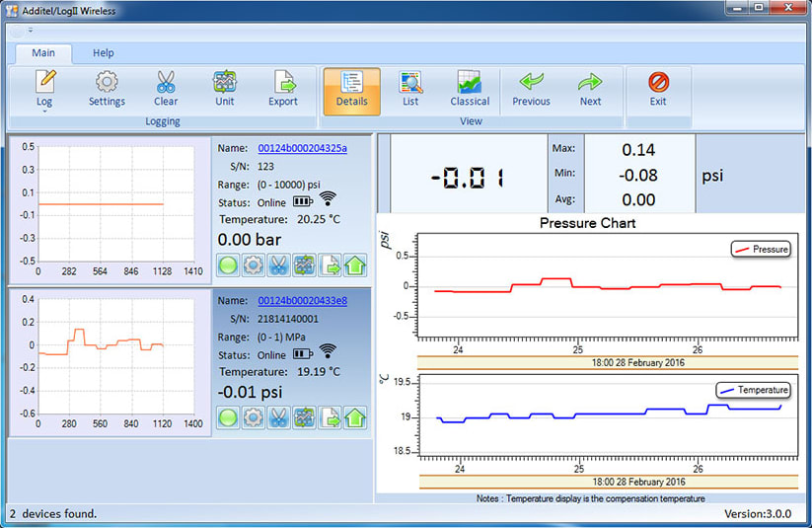Open gear settings for device S/N 123
The width and height of the screenshot is (812, 528).
click(254, 265)
